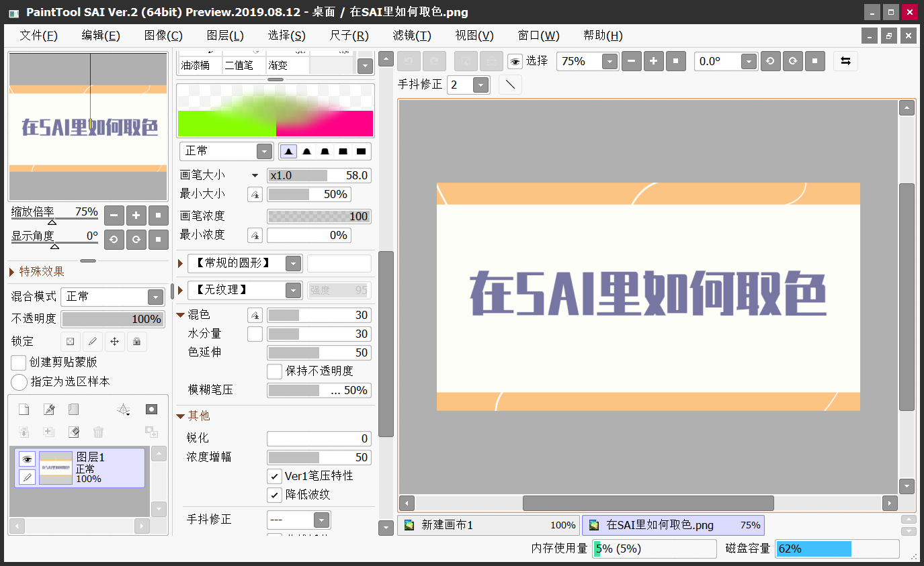The image size is (924, 566).
Task: Open the 0.0° rotation angle dropdown
Action: (x=749, y=61)
